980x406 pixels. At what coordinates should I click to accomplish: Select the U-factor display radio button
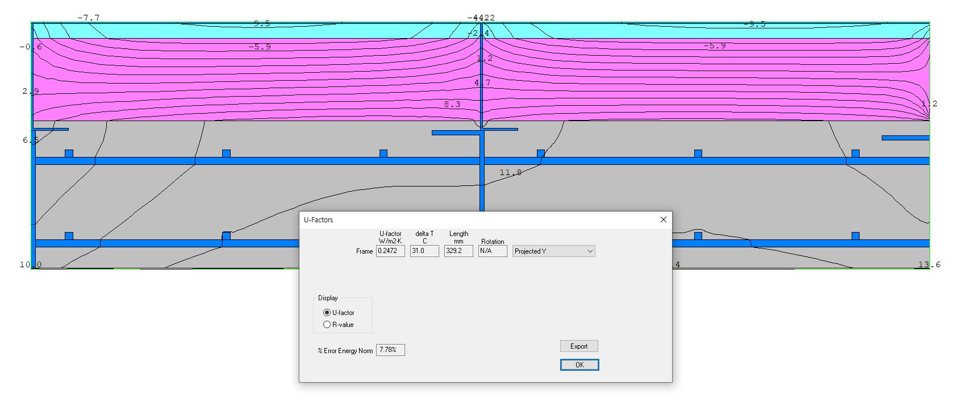(x=327, y=313)
